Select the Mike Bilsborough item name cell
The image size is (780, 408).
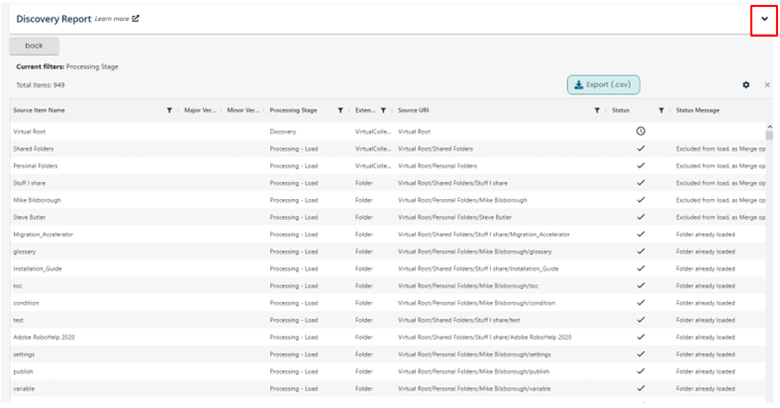click(37, 200)
